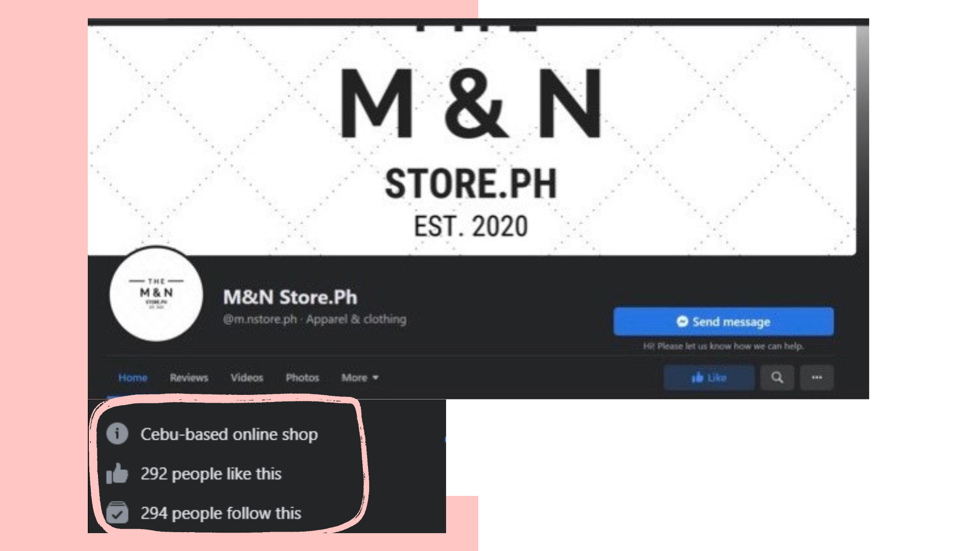This screenshot has height=551, width=980.
Task: Open the M&N STORE.PH cover photo
Action: click(472, 138)
